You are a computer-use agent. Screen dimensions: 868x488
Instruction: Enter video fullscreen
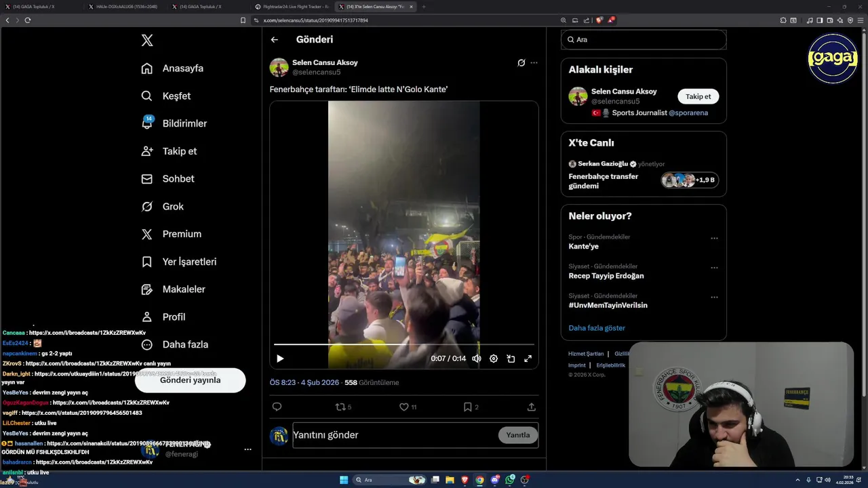(x=528, y=359)
